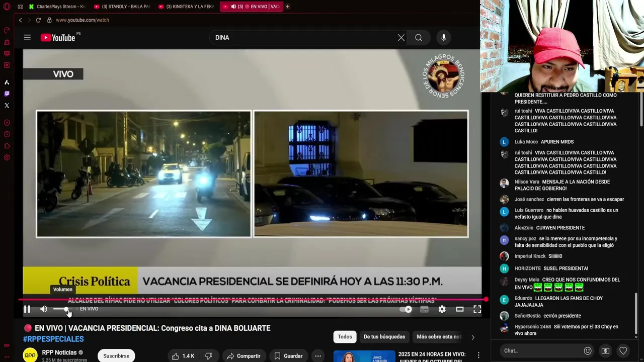Open the Luis Guerrero commenter avatar
Viewport: 644px width, 362px height.
click(x=504, y=212)
